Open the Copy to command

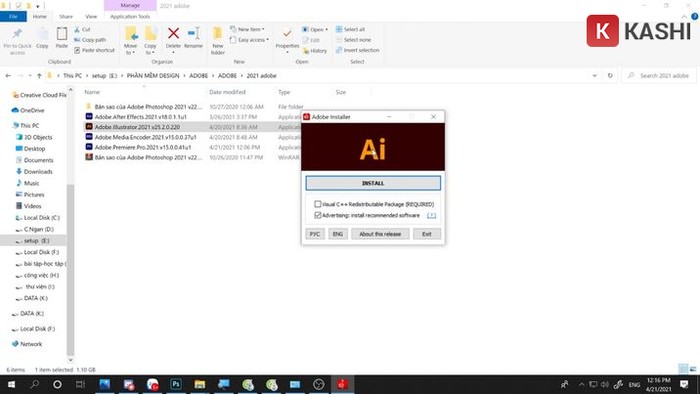(x=150, y=40)
